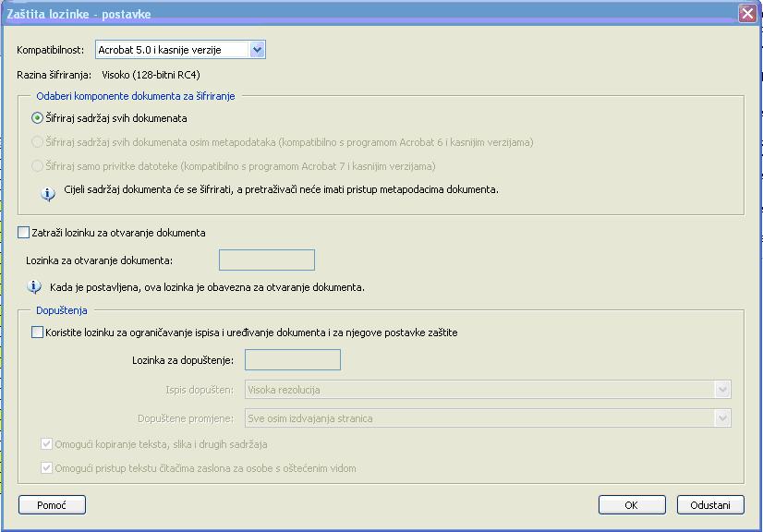Click the 'Lozinka za dopuštenje' password field
The height and width of the screenshot is (532, 763).
[x=293, y=359]
